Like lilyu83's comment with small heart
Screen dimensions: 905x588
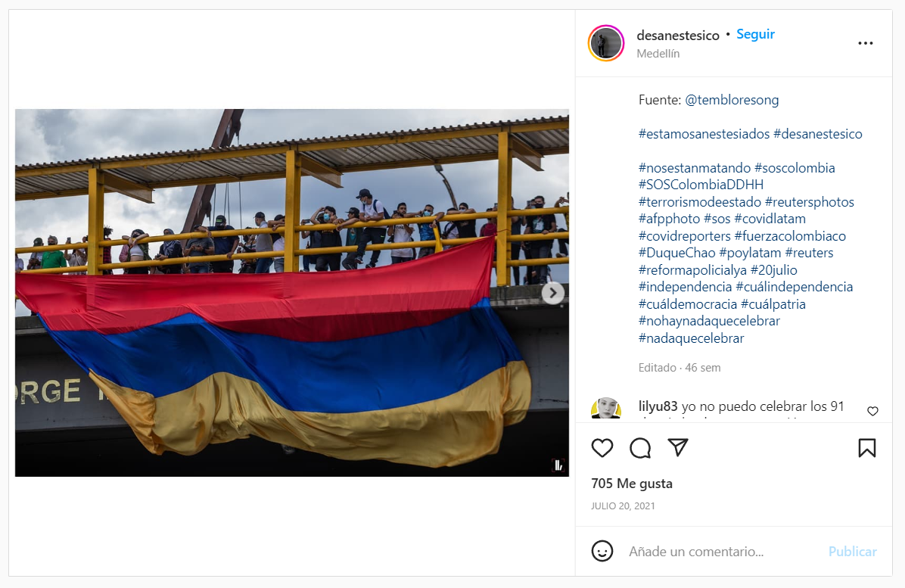click(872, 411)
